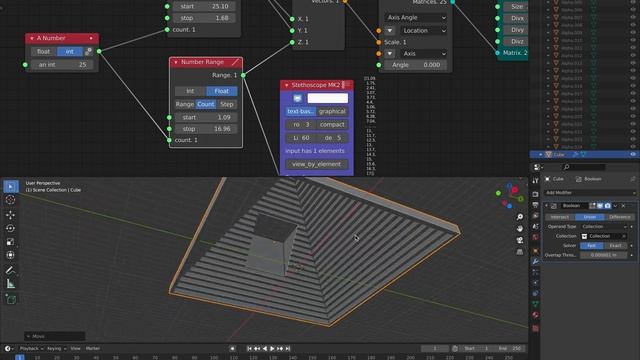Toggle camera view icon in viewport
640x360 pixels.
[x=520, y=240]
